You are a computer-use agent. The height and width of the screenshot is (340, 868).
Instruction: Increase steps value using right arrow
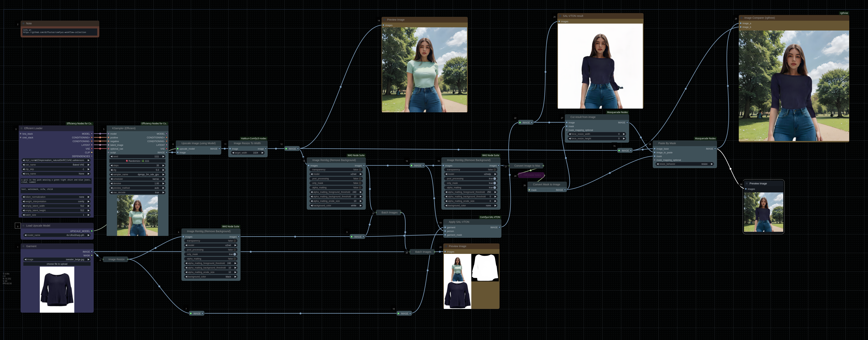163,166
